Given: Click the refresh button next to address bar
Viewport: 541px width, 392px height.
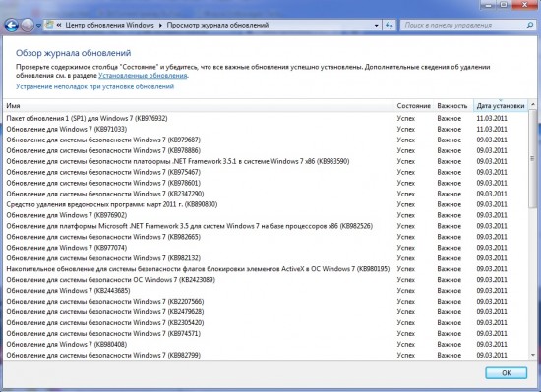Looking at the screenshot, I should coord(390,26).
